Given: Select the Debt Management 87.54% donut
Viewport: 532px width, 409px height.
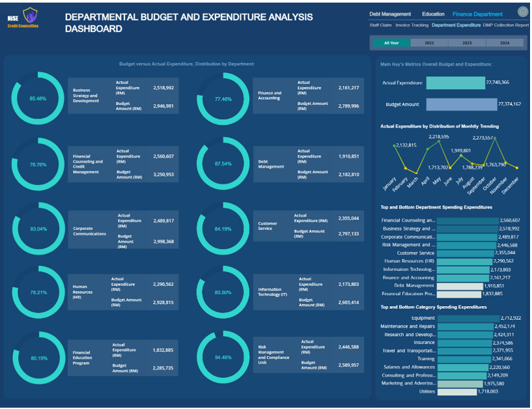Looking at the screenshot, I should 223,163.
